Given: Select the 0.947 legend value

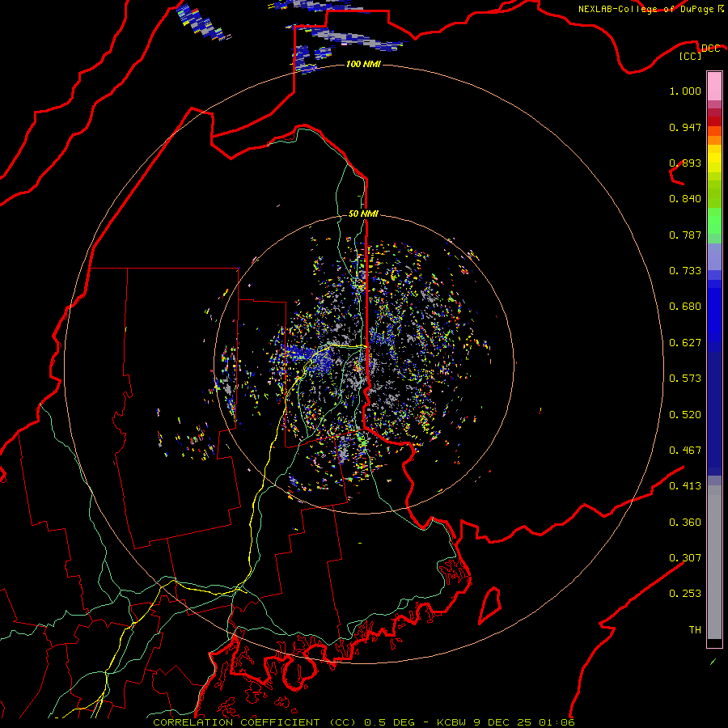Looking at the screenshot, I should pos(685,127).
